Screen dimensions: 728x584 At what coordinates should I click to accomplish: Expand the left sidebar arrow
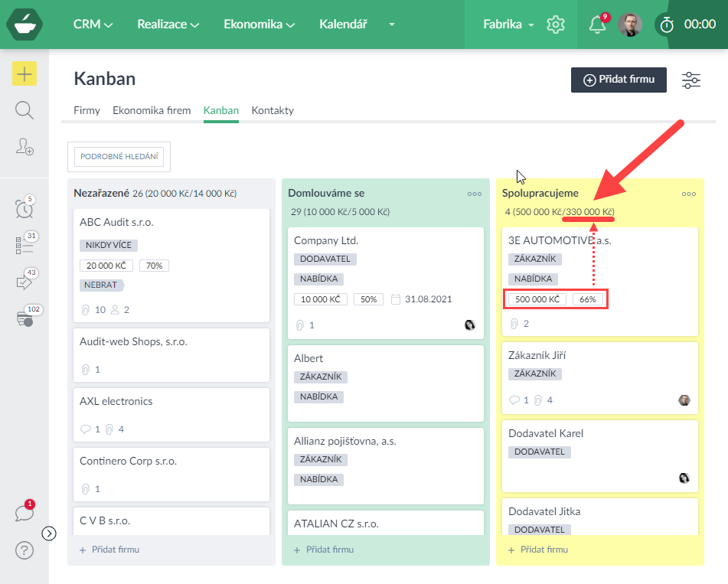pyautogui.click(x=49, y=533)
